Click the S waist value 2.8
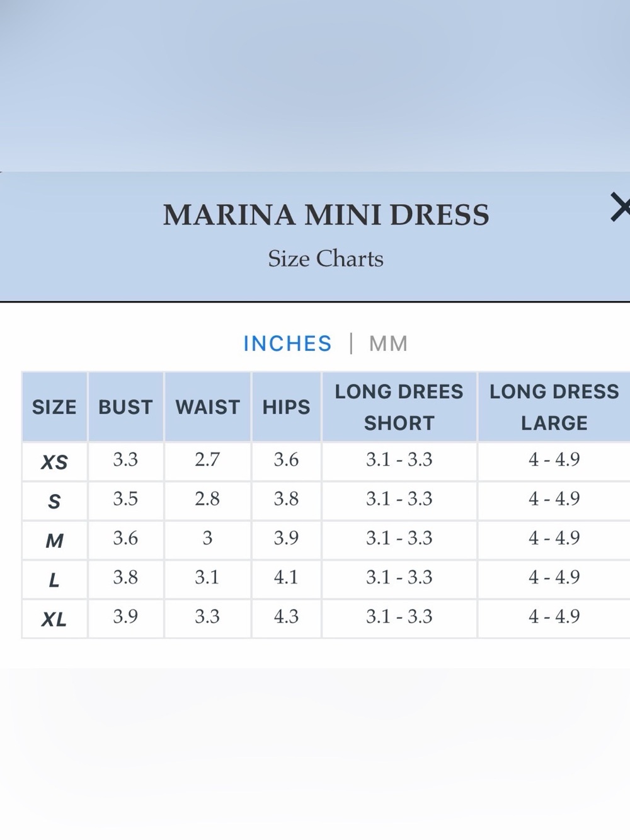The image size is (630, 840). coord(207,498)
